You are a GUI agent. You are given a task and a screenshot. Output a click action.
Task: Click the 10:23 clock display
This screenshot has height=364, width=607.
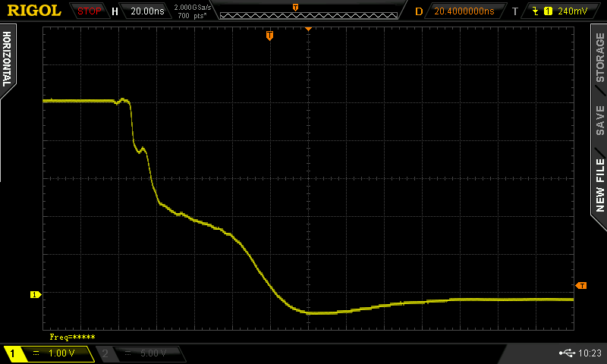tap(590, 353)
